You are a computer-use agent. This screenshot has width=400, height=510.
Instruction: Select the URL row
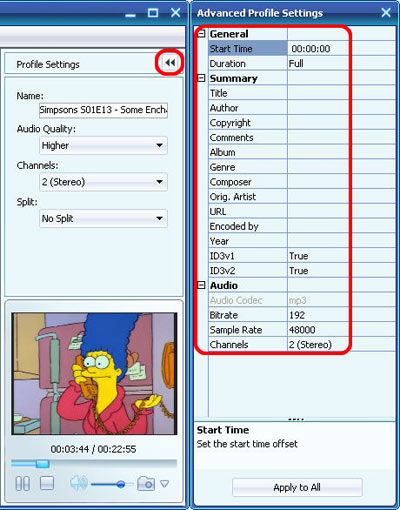point(302,211)
